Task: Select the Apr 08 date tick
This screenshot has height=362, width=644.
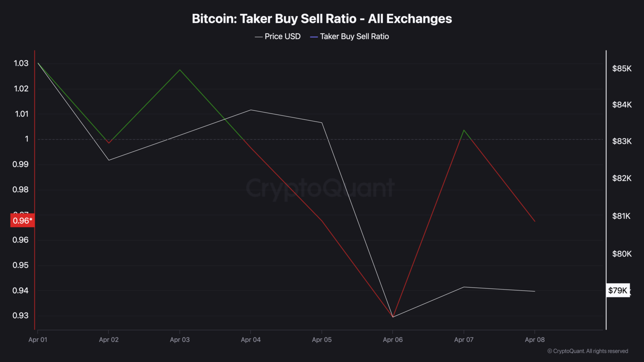Action: [x=535, y=339]
